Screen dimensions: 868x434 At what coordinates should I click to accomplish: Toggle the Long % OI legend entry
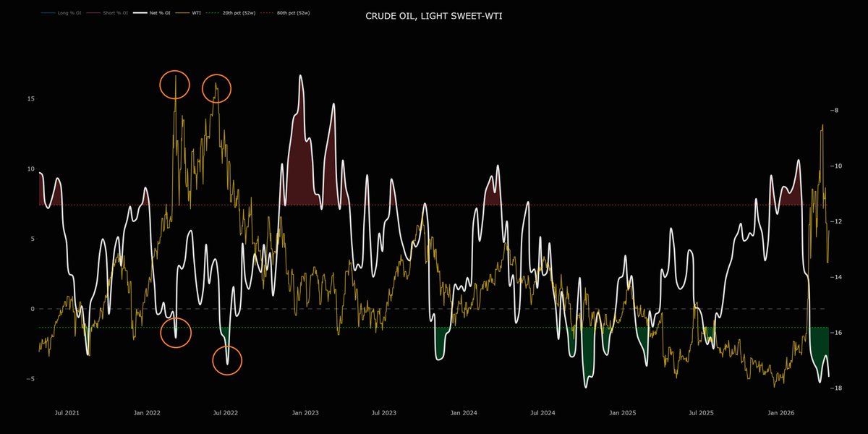[x=61, y=13]
